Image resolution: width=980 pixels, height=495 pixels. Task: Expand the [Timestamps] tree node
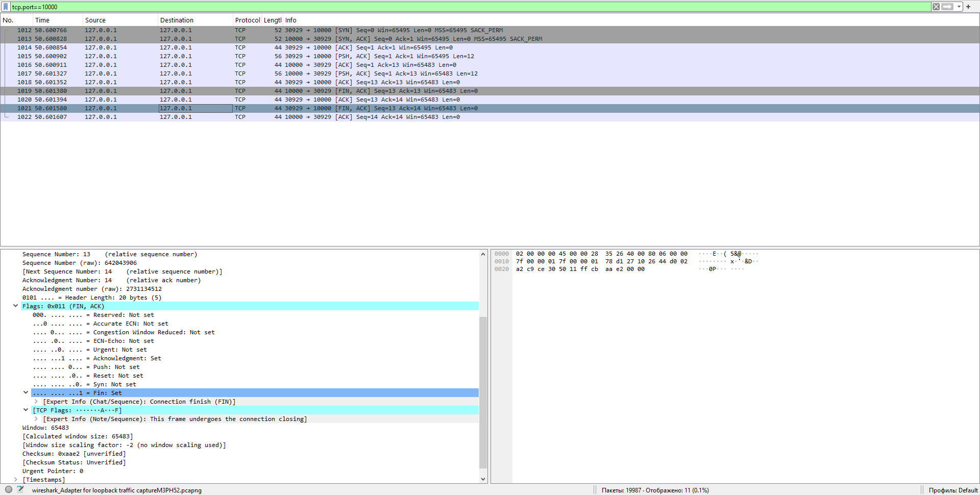[x=16, y=480]
